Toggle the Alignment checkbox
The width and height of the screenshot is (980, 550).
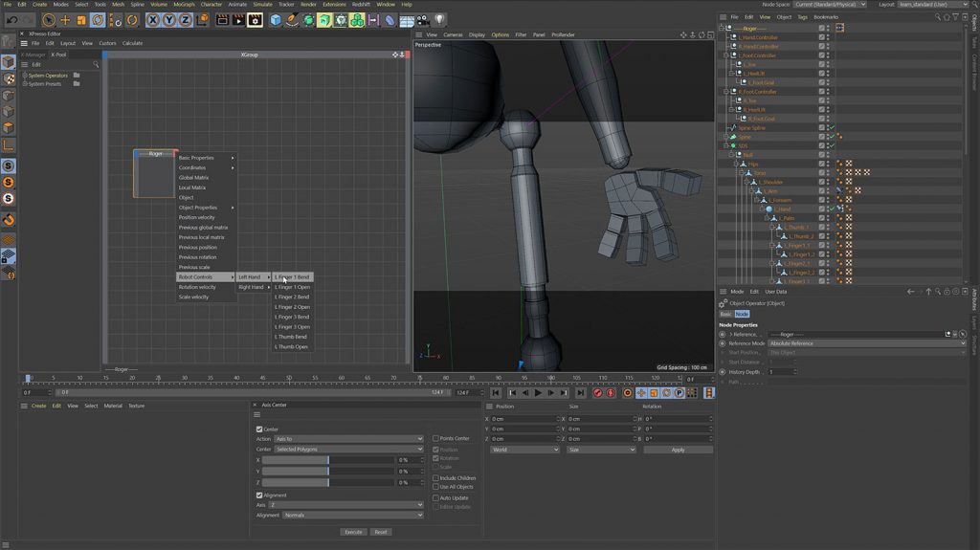point(259,495)
